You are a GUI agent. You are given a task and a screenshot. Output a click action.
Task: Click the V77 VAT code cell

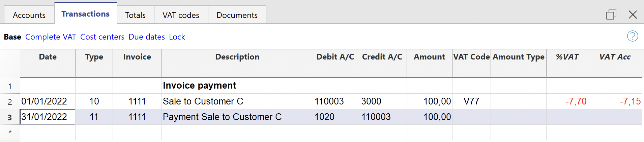coord(471,101)
